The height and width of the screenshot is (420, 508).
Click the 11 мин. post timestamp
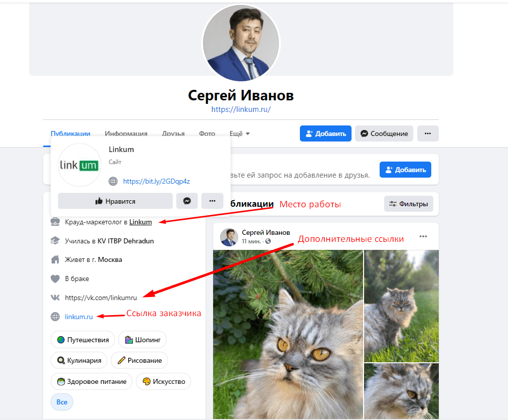pyautogui.click(x=251, y=241)
